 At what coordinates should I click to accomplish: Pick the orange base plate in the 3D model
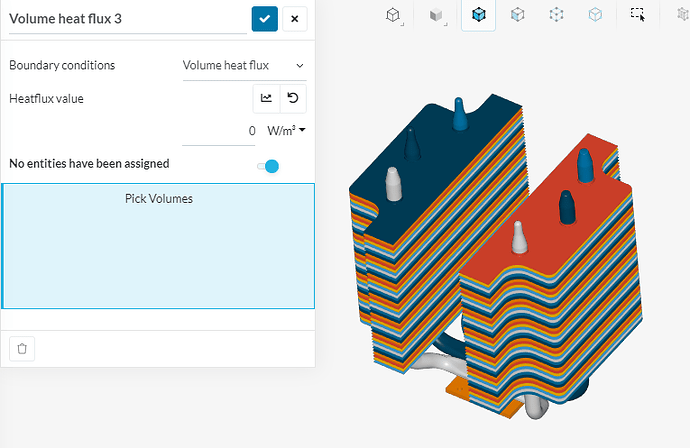coord(458,389)
